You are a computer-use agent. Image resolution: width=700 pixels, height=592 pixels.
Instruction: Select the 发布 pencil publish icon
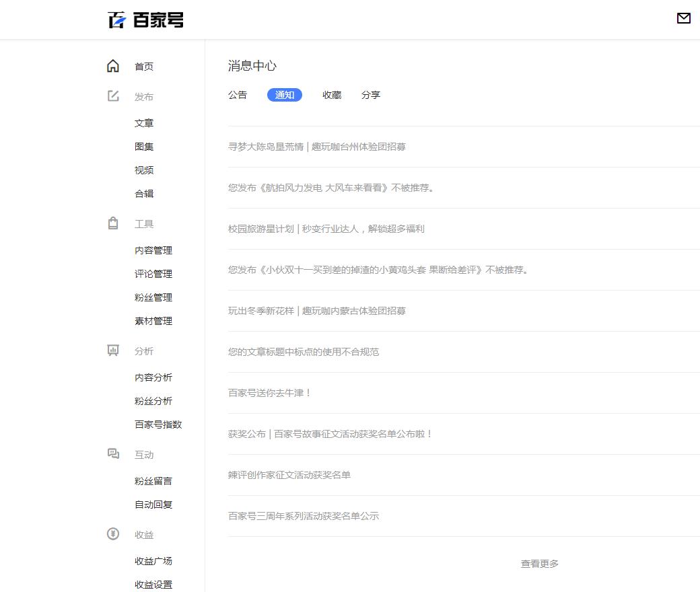(x=112, y=96)
